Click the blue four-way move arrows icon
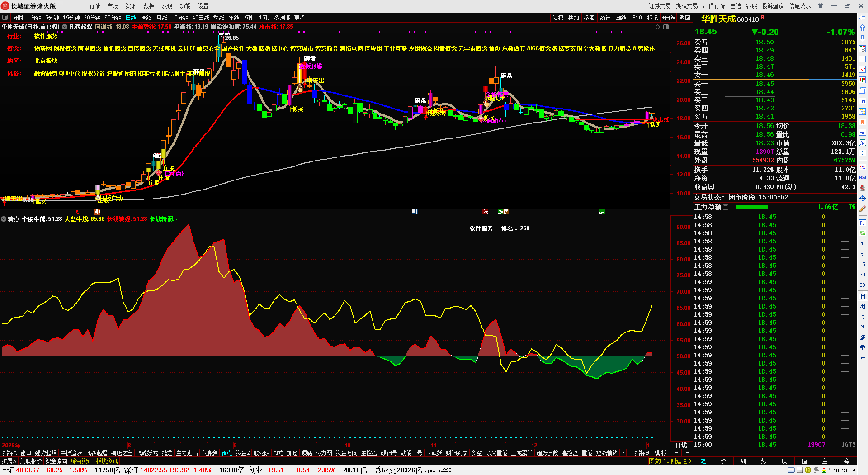Viewport: 868px width, 475px height. pyautogui.click(x=863, y=198)
